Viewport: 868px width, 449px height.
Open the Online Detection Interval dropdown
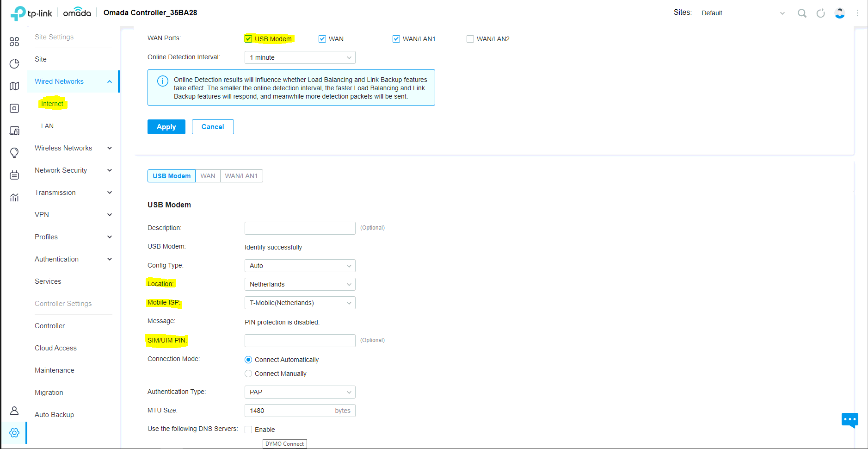[x=300, y=57]
